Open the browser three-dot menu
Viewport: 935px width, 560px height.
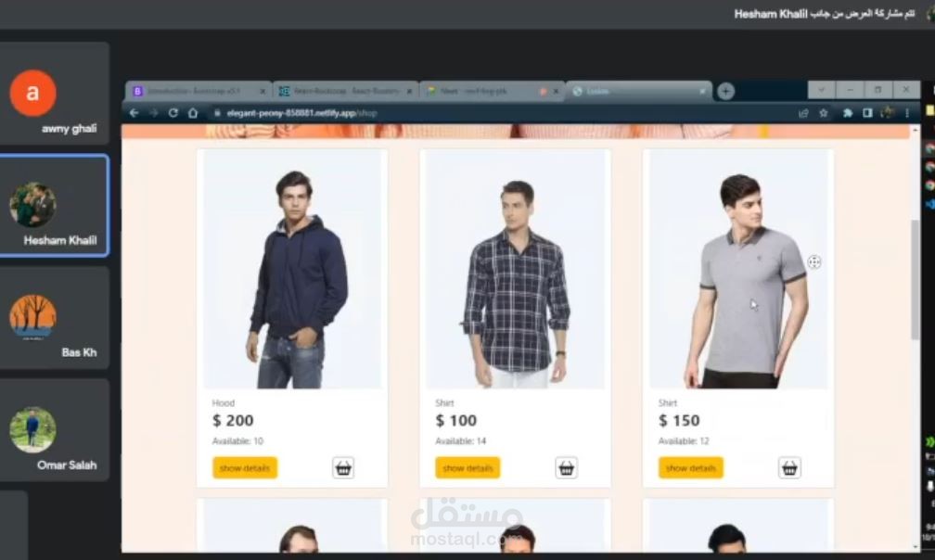907,112
